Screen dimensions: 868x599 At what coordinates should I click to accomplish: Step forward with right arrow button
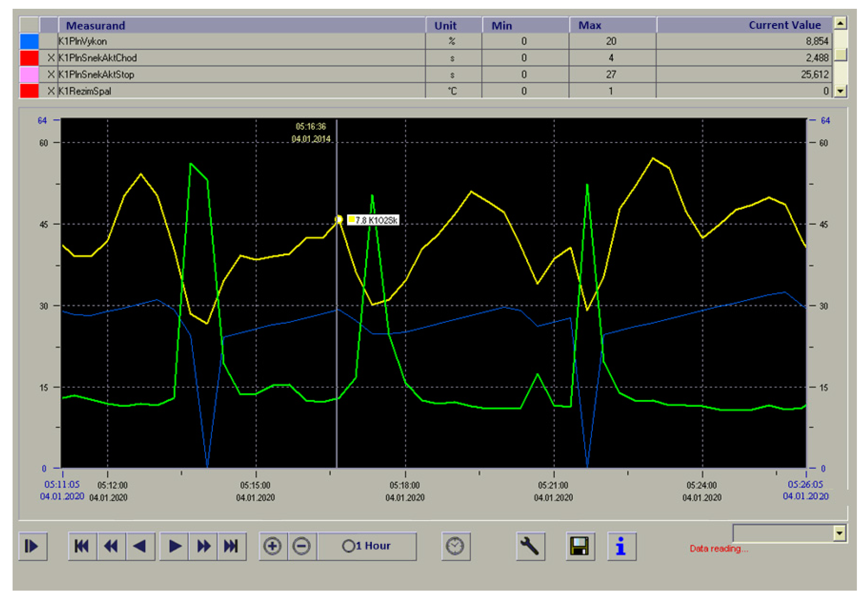click(174, 546)
